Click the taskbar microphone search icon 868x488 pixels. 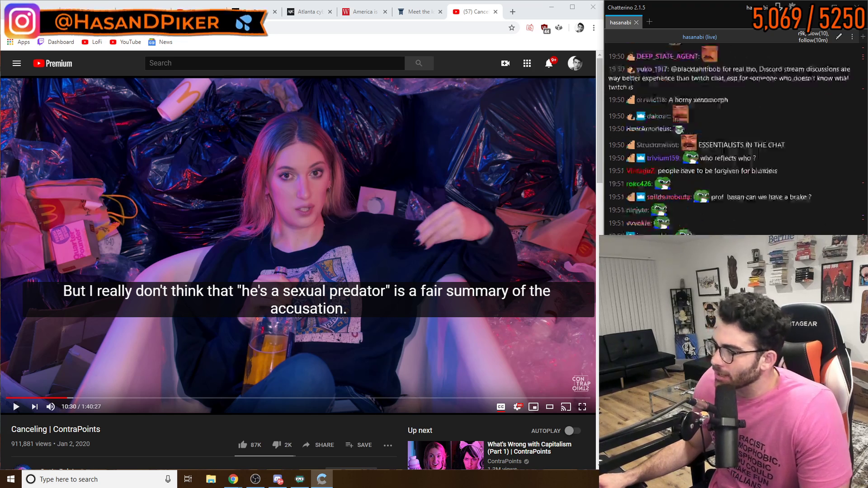pos(168,479)
